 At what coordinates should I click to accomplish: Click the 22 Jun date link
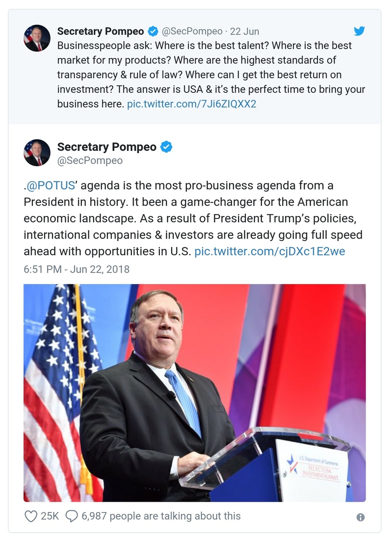(x=244, y=30)
